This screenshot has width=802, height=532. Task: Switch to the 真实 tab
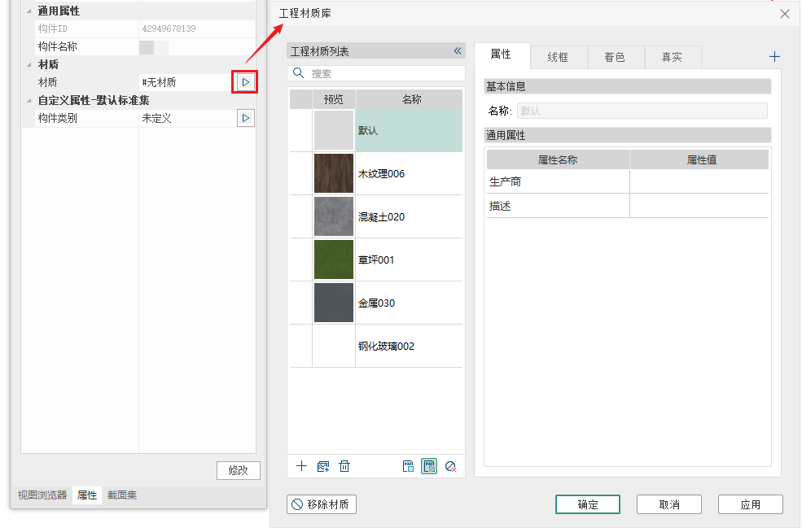point(672,57)
